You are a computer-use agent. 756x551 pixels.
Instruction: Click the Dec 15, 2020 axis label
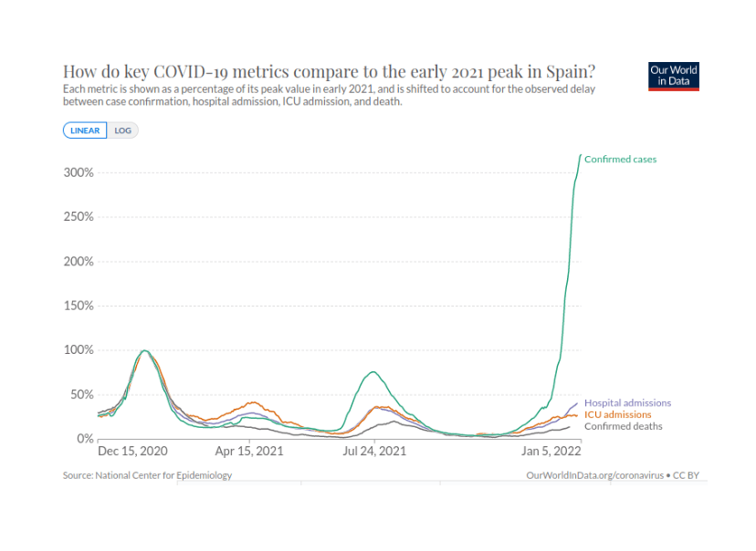132,452
